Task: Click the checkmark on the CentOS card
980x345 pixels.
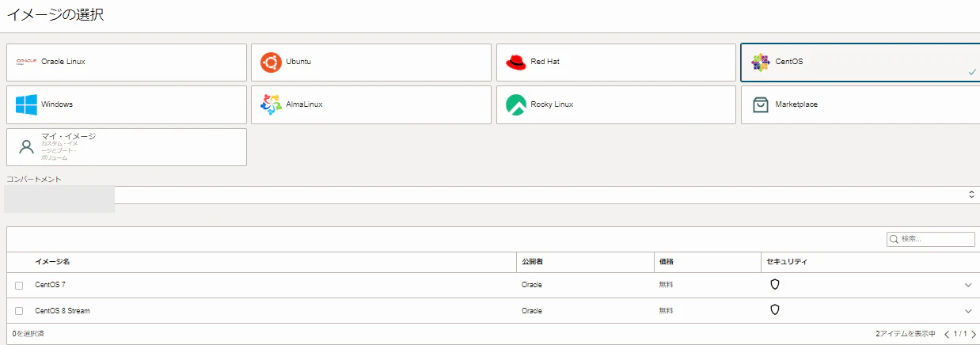Action: (x=972, y=72)
